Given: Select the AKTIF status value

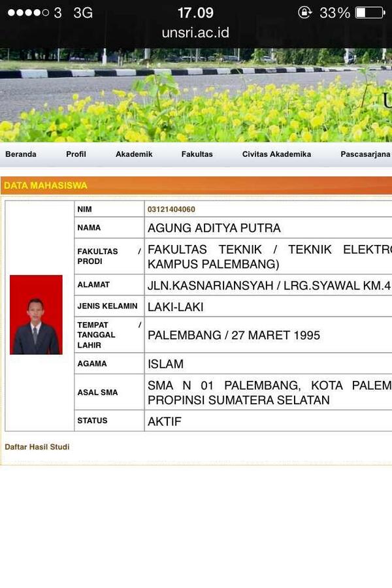Looking at the screenshot, I should [164, 421].
